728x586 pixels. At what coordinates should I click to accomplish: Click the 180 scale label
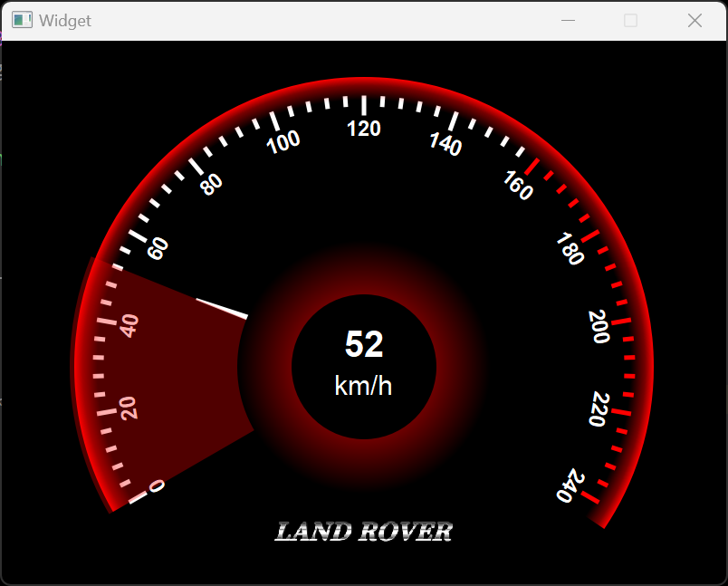tap(570, 249)
